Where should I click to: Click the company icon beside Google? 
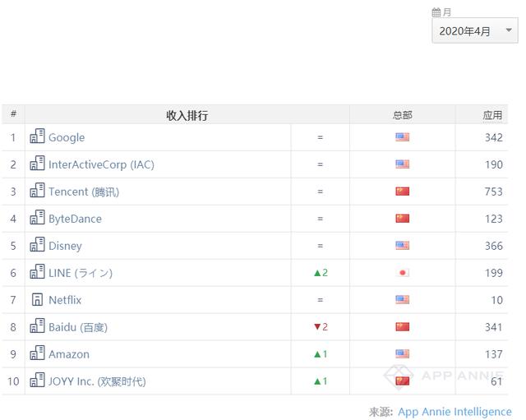point(37,136)
